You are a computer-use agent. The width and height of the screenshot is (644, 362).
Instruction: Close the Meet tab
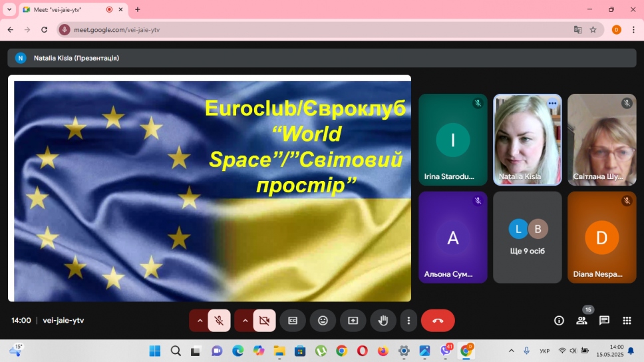point(121,9)
